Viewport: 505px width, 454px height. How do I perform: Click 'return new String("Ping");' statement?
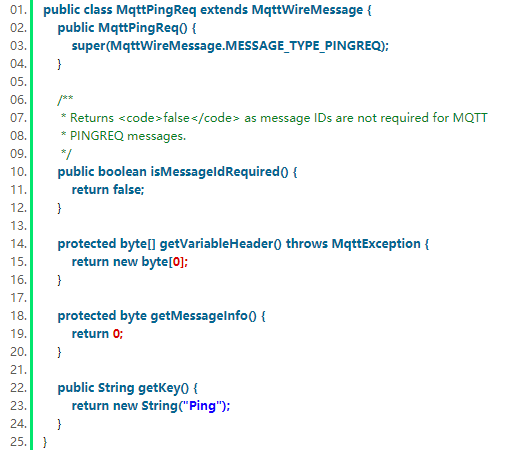pos(151,406)
